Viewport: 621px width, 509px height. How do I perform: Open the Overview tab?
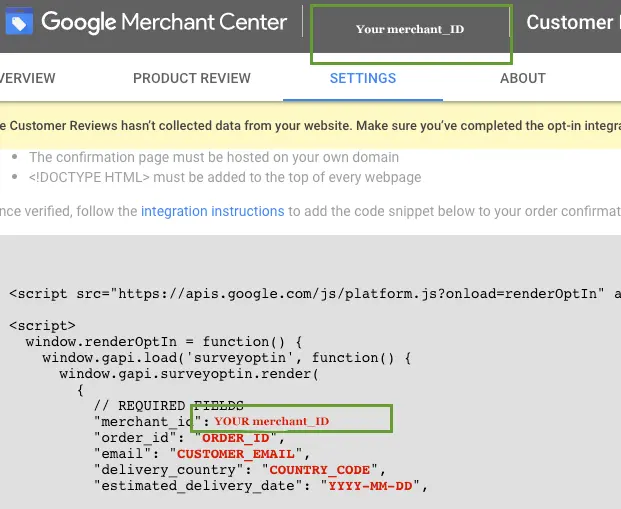tap(27, 78)
